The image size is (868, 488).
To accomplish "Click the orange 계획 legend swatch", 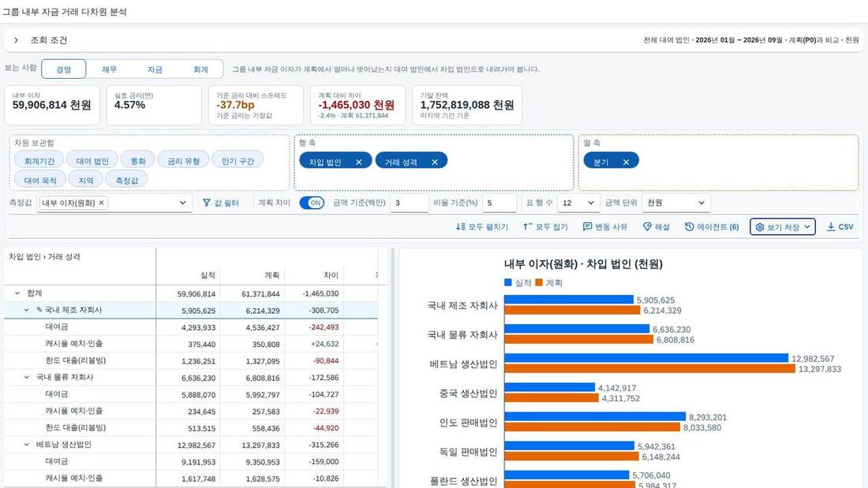I will pos(539,283).
